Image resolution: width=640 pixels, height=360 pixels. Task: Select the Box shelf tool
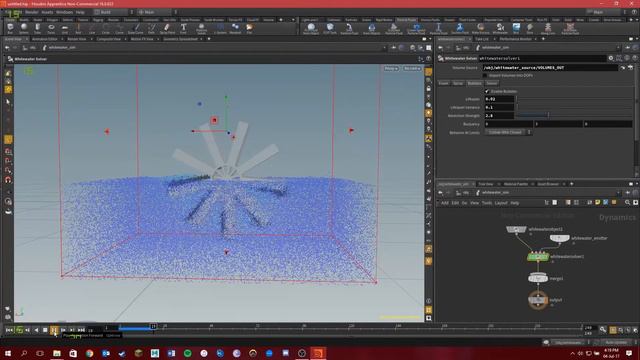click(10, 28)
